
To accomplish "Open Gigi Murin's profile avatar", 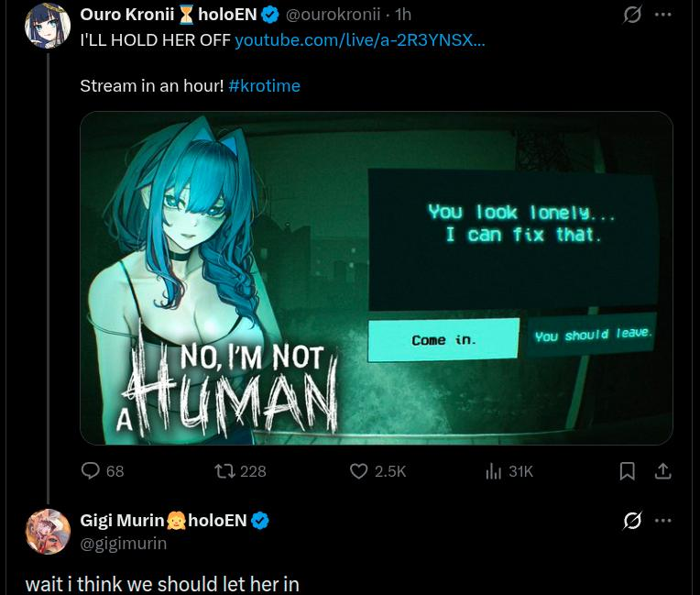I will [x=48, y=532].
